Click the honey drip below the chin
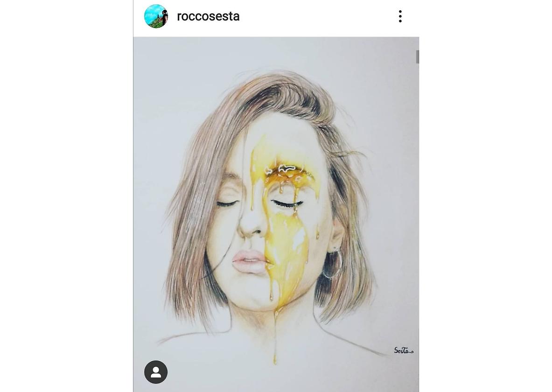Screen dimensions: 552x392 pyautogui.click(x=275, y=337)
